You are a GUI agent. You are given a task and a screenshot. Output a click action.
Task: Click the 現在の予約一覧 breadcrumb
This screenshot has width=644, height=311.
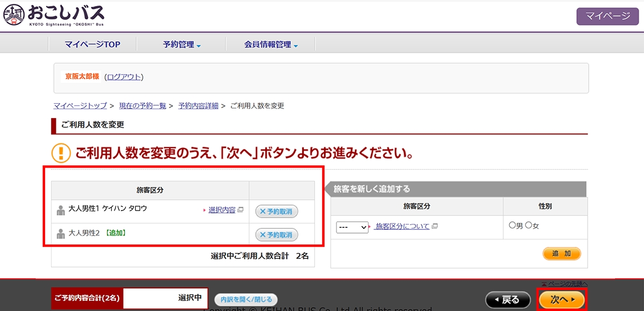pyautogui.click(x=142, y=106)
